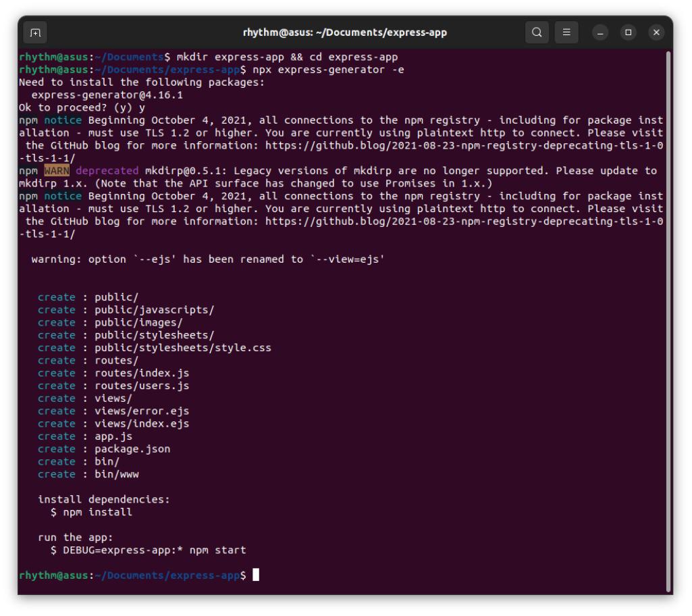This screenshot has width=692, height=616.
Task: Click the 'public/stylesheets/style.css' path
Action: point(182,348)
